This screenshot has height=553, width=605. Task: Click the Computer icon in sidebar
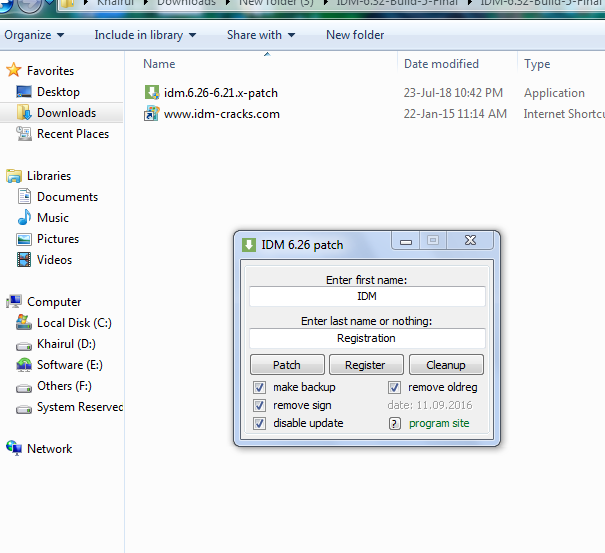[x=14, y=302]
